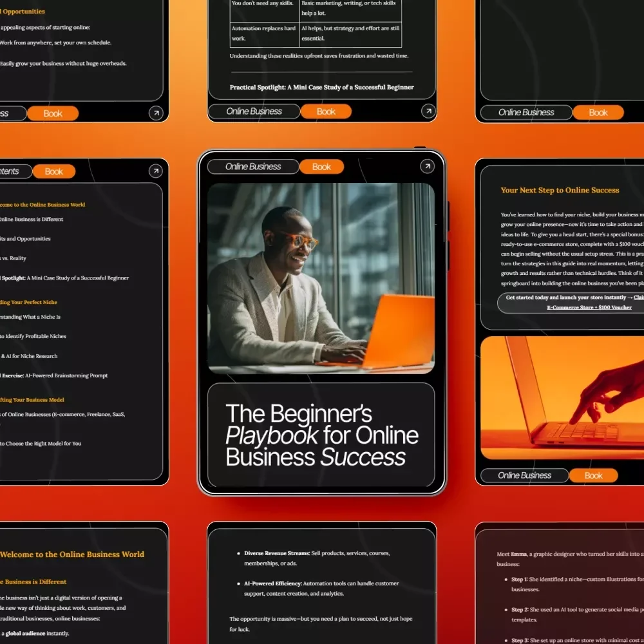Click 'Get started today and launch your store instantly'
This screenshot has height=644, width=644.
pos(566,298)
